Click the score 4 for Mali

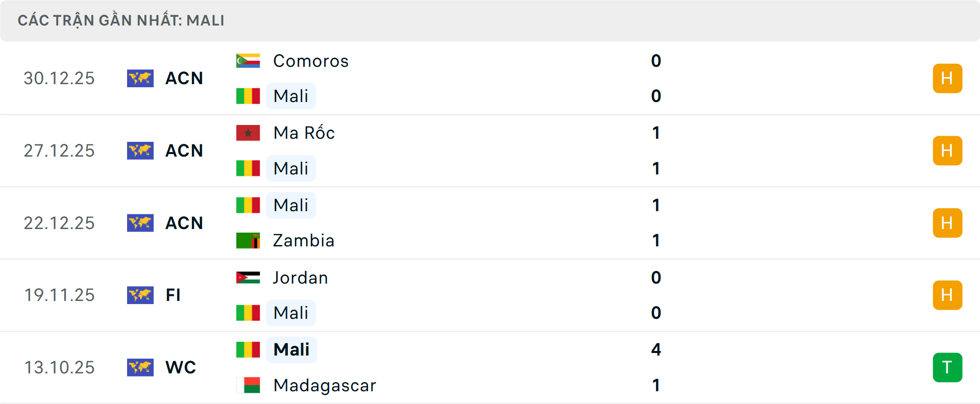click(656, 349)
